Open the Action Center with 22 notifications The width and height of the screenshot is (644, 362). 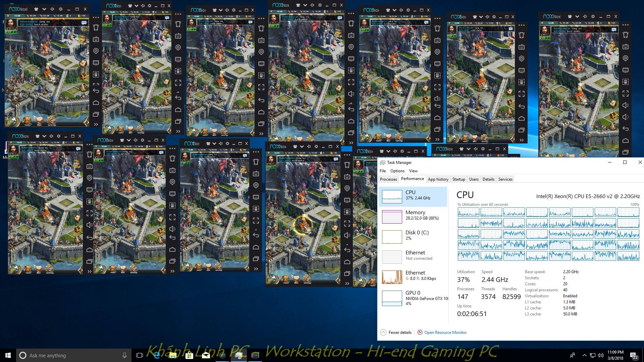634,356
